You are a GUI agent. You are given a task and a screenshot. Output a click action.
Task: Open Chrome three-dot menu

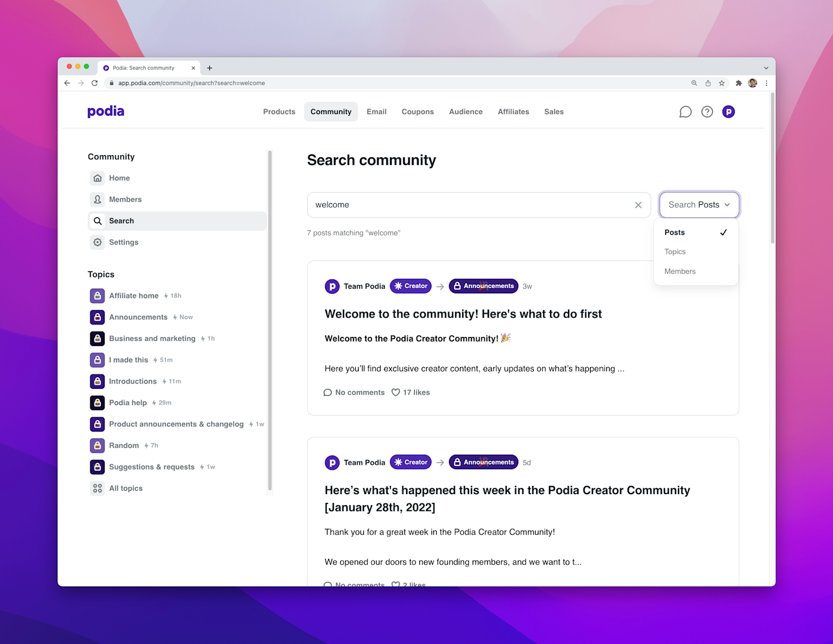point(766,83)
